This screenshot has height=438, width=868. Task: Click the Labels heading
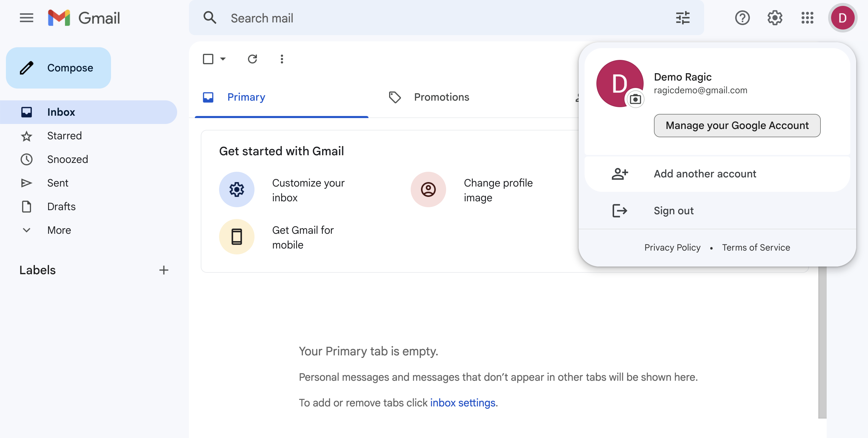37,270
